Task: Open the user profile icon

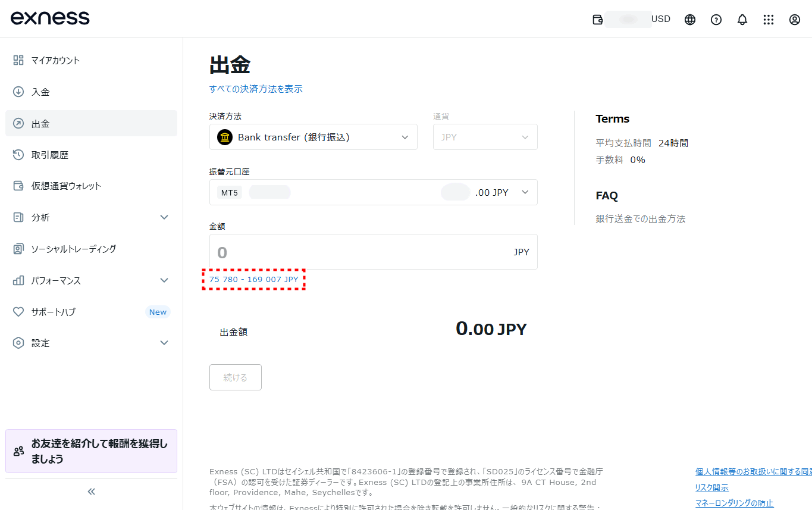Action: [x=795, y=20]
